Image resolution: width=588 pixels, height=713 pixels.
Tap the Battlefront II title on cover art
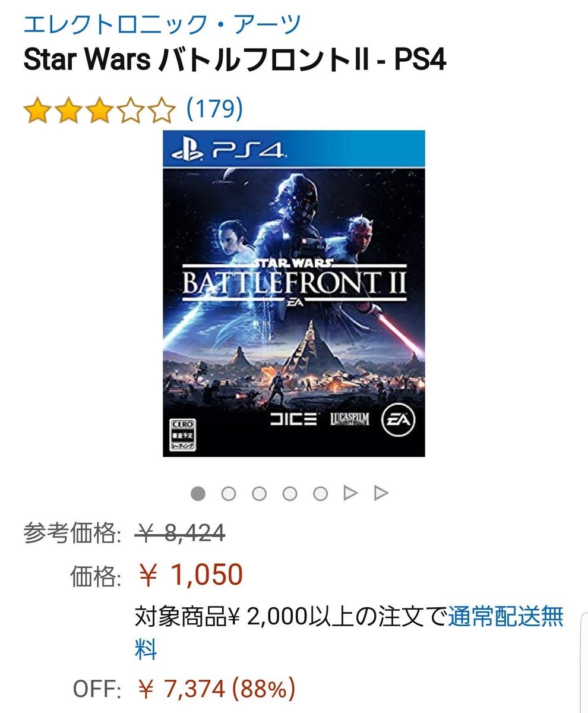coord(294,281)
